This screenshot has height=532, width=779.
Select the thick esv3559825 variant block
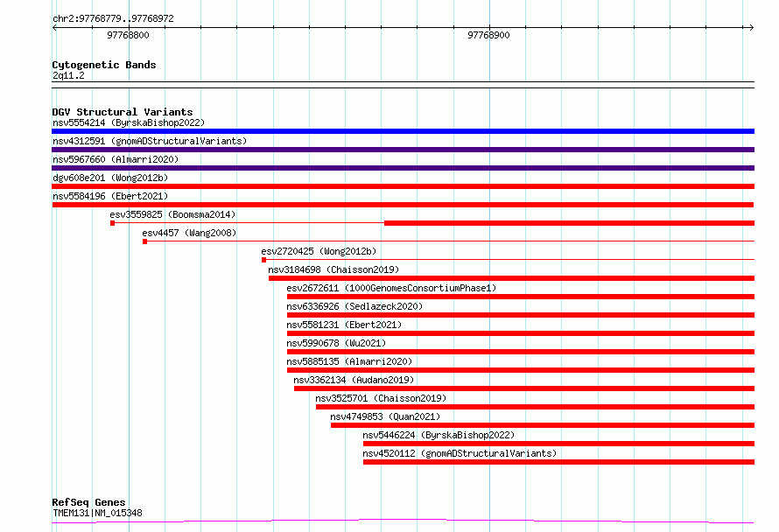click(x=569, y=223)
